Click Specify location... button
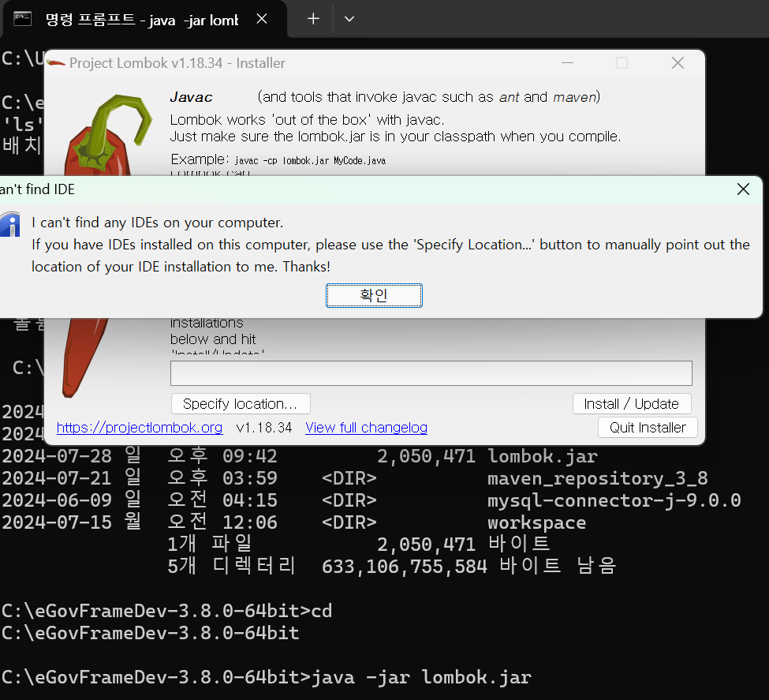Image resolution: width=769 pixels, height=700 pixels. point(241,403)
